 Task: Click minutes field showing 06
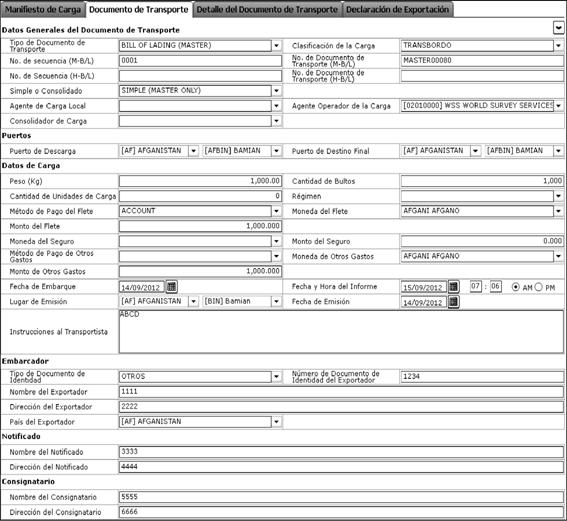[x=496, y=287]
